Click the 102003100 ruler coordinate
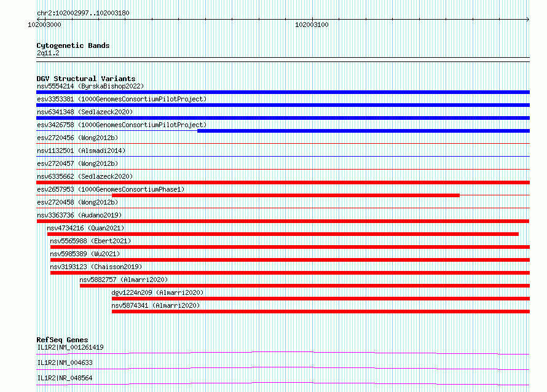This screenshot has width=547, height=392. pos(312,25)
